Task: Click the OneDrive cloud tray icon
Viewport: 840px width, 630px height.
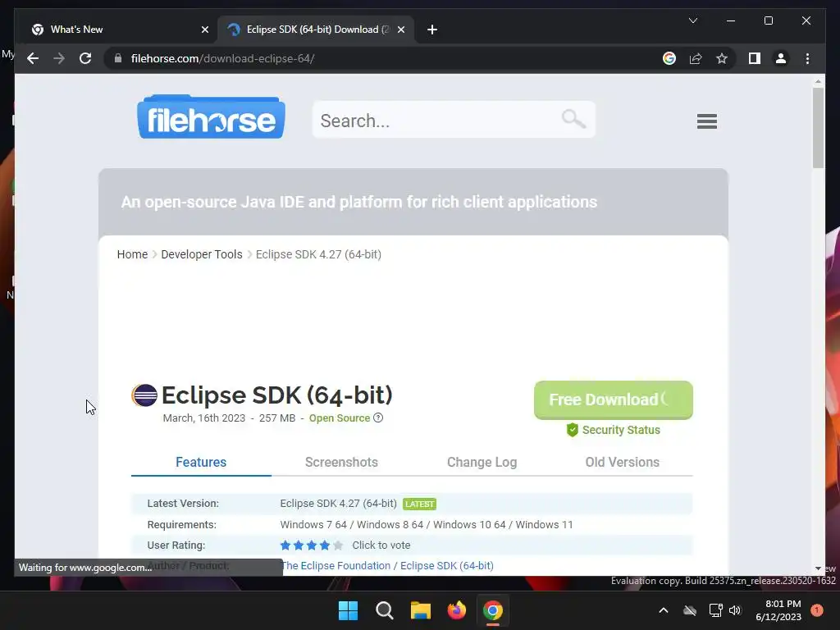Action: (690, 610)
